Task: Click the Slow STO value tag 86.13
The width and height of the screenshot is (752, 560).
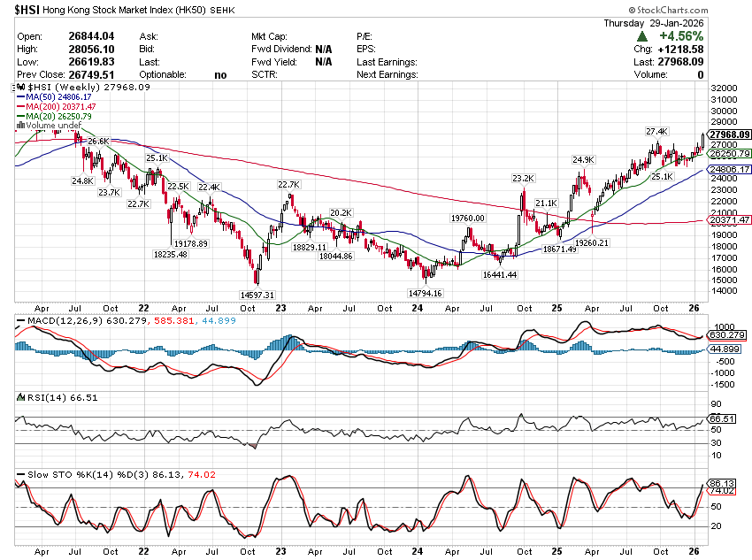Action: [x=723, y=484]
